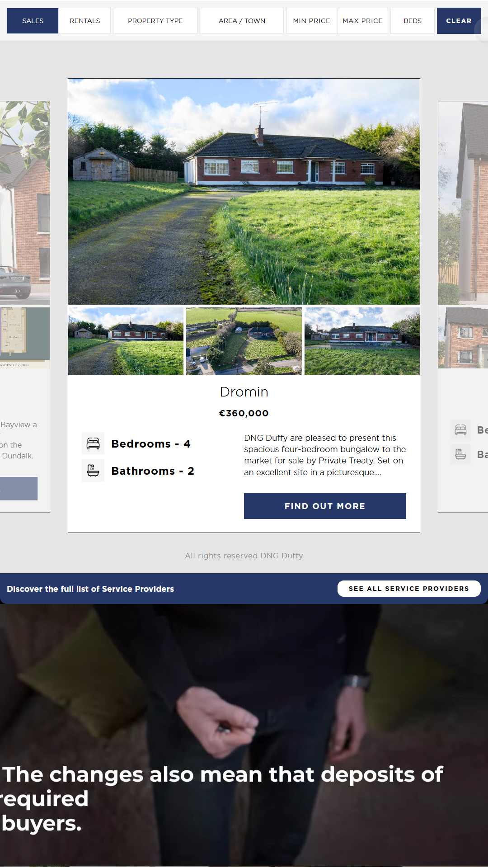Open the Max Price dropdown

click(362, 21)
